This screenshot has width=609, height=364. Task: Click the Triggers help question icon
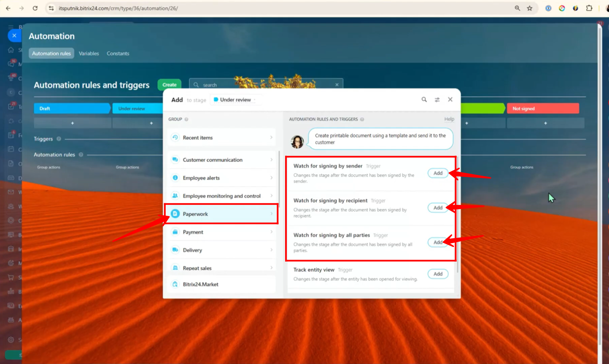tap(59, 139)
